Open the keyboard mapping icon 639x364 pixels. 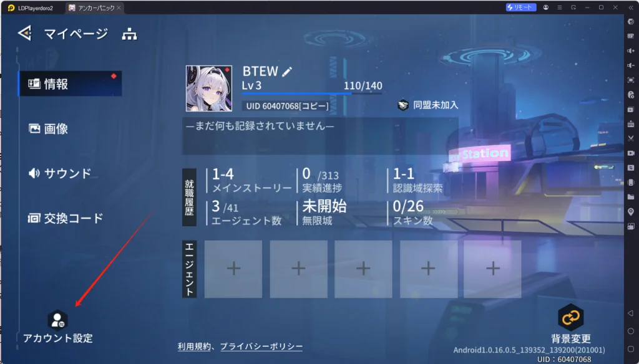[x=631, y=36]
